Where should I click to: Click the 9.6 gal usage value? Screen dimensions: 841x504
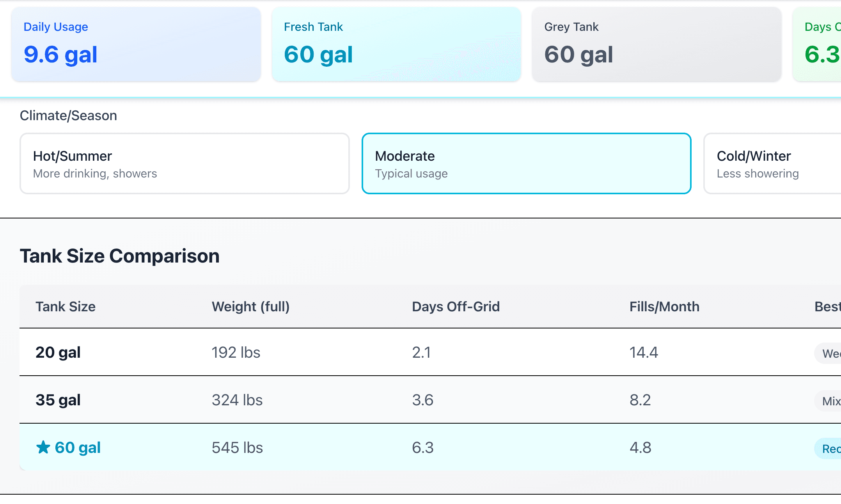point(60,54)
